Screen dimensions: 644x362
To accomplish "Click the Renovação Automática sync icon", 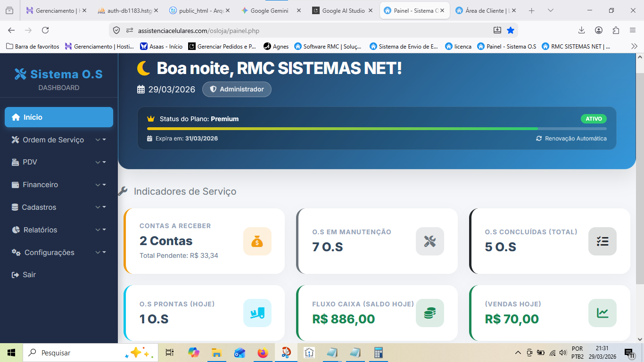I will (x=539, y=139).
